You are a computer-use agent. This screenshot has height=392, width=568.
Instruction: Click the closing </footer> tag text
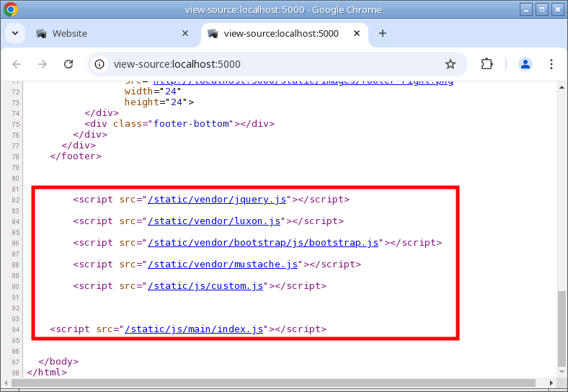pyautogui.click(x=76, y=156)
